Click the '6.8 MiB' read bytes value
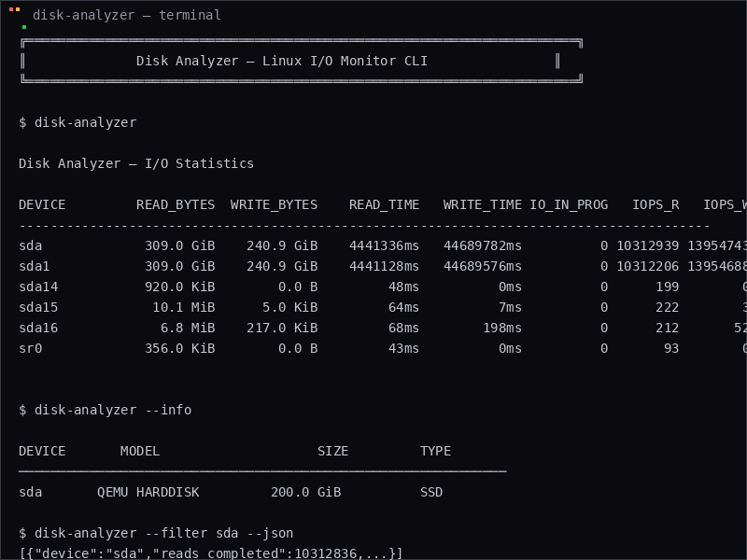 click(x=188, y=329)
